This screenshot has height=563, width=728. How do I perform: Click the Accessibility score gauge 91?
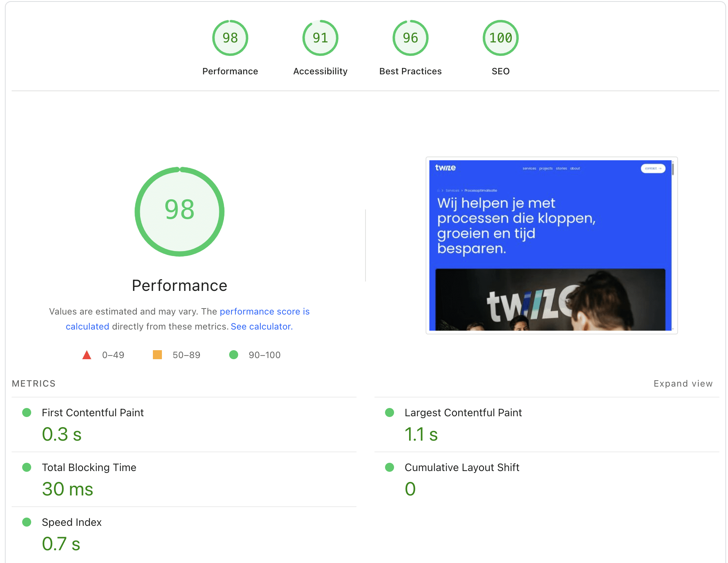(x=320, y=38)
